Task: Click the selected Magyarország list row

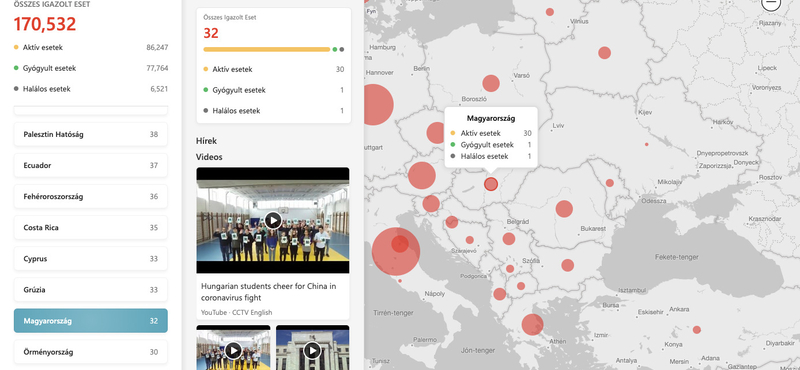Action: coord(90,321)
